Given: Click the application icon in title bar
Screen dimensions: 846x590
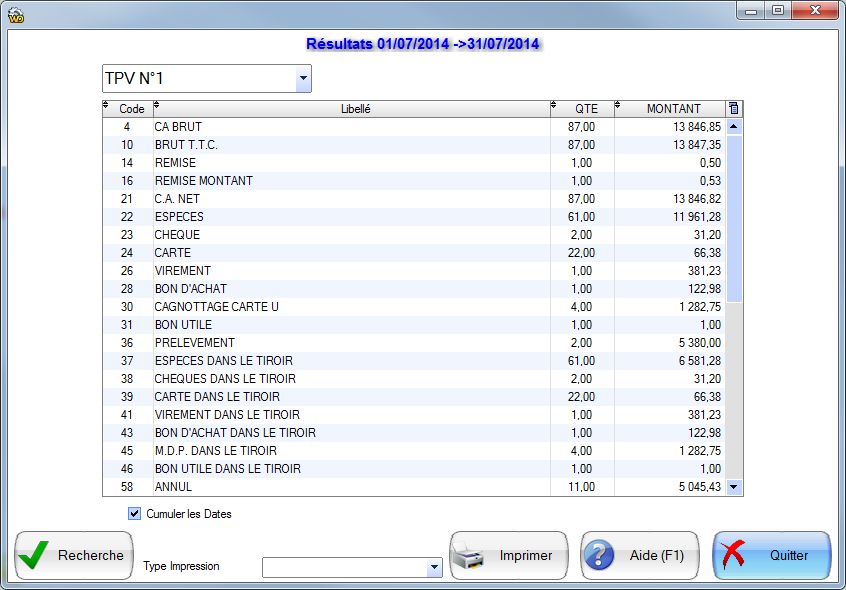Looking at the screenshot, I should click(x=16, y=13).
